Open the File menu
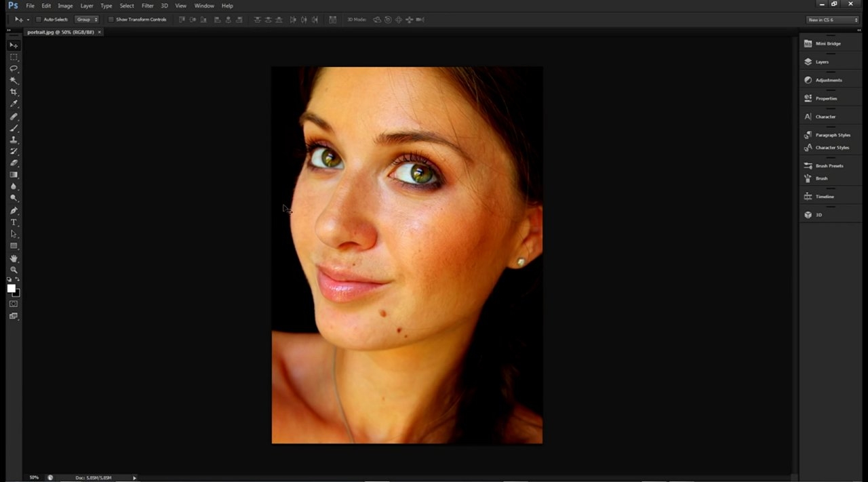 [30, 5]
